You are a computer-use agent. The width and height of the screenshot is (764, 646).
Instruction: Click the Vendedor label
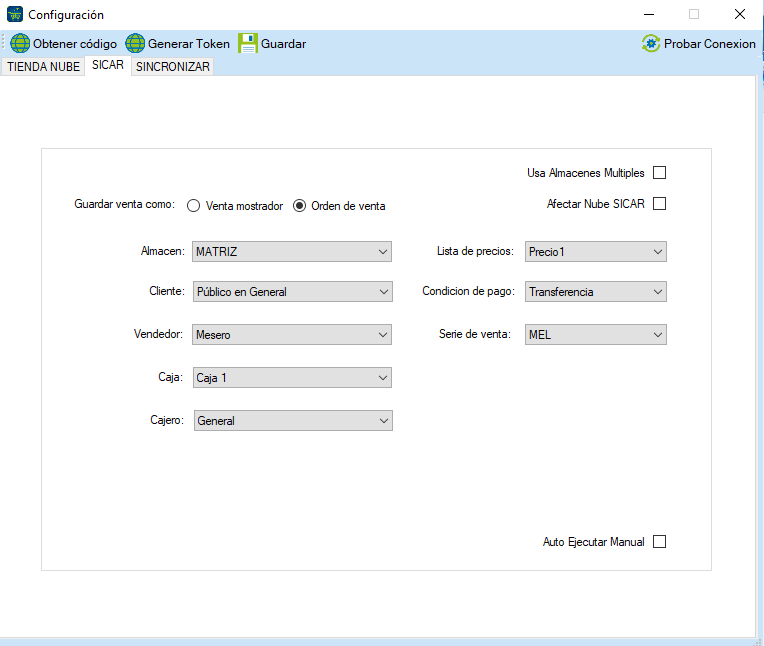click(x=158, y=334)
